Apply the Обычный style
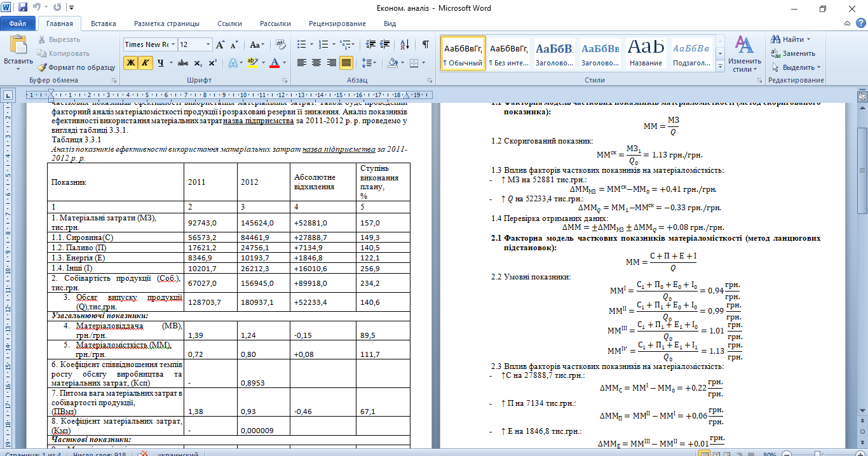 [463, 52]
